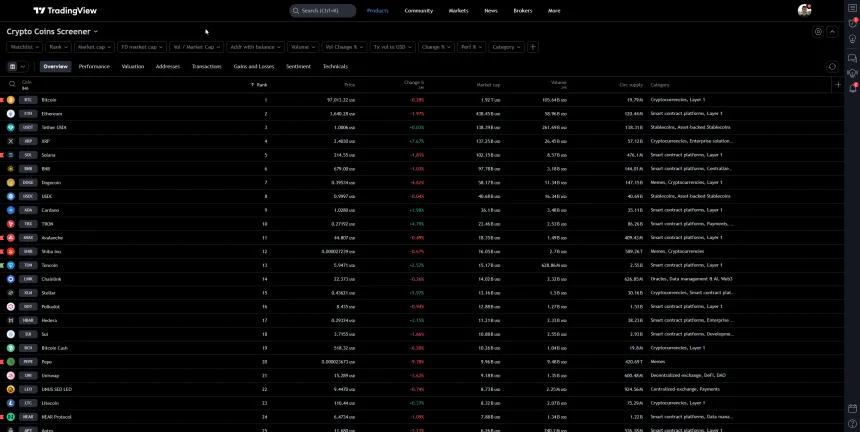Open the Products menu in top nav

pos(377,10)
